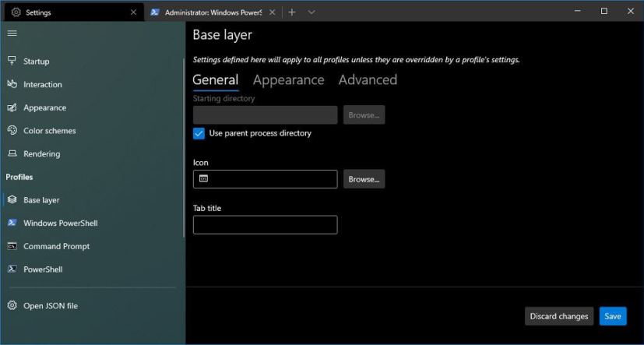Viewport: 644px width, 345px height.
Task: Click Browse button next to Icon field
Action: (364, 179)
